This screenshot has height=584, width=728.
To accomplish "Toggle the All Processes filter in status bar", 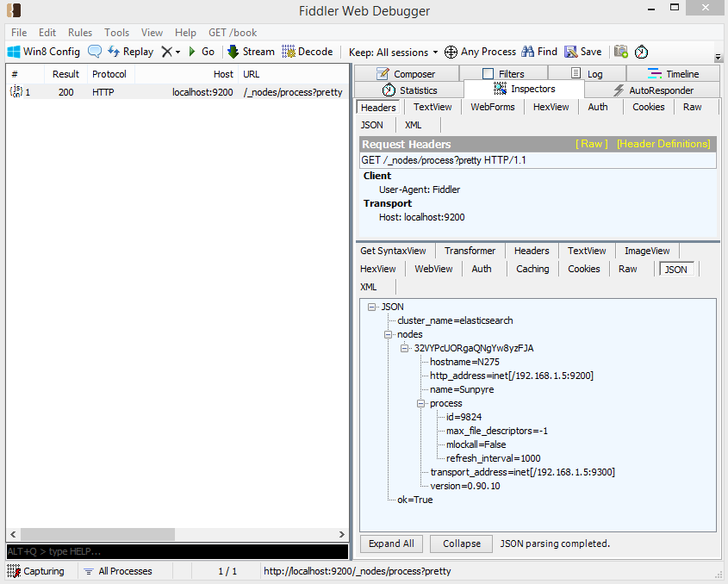I will point(117,571).
